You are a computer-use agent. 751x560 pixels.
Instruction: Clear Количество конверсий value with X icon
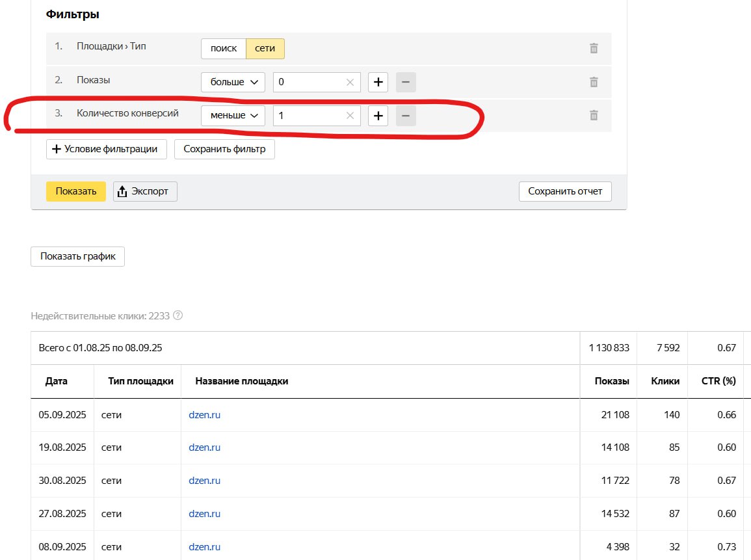(350, 116)
